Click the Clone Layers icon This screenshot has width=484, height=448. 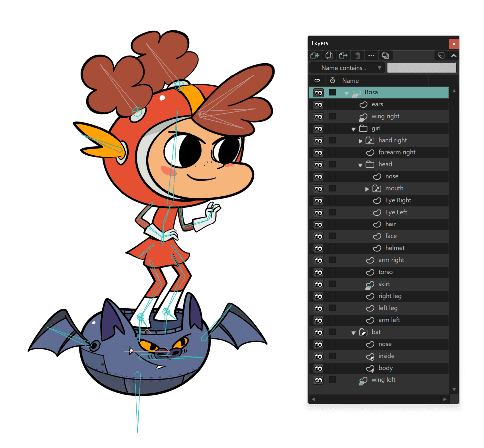coord(386,55)
